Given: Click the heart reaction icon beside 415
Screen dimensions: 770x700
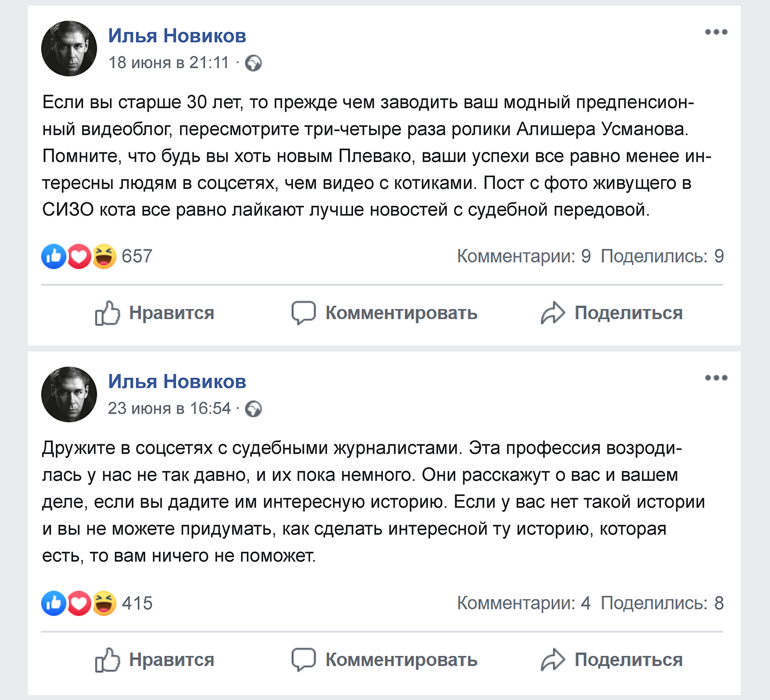Looking at the screenshot, I should click(x=79, y=603).
